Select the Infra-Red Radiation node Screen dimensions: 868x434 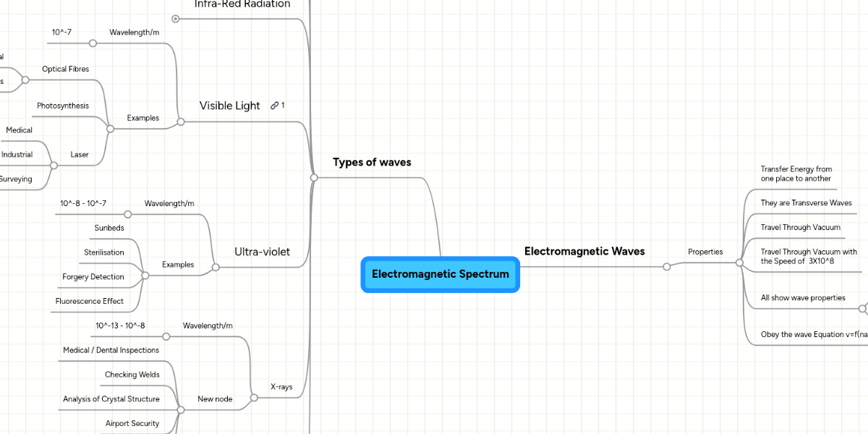pos(242,4)
